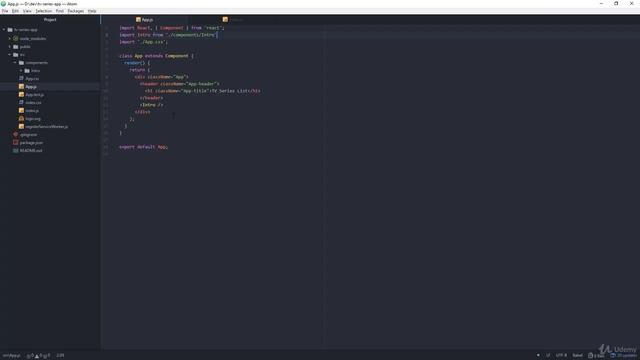
Task: Open package.json from the tree
Action: click(31, 142)
